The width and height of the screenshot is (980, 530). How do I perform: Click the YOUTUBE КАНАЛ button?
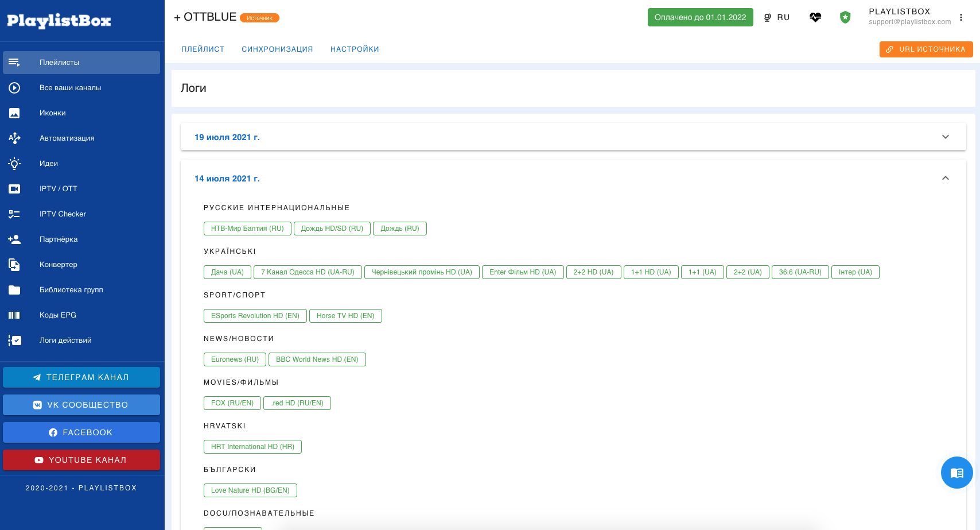pyautogui.click(x=81, y=460)
